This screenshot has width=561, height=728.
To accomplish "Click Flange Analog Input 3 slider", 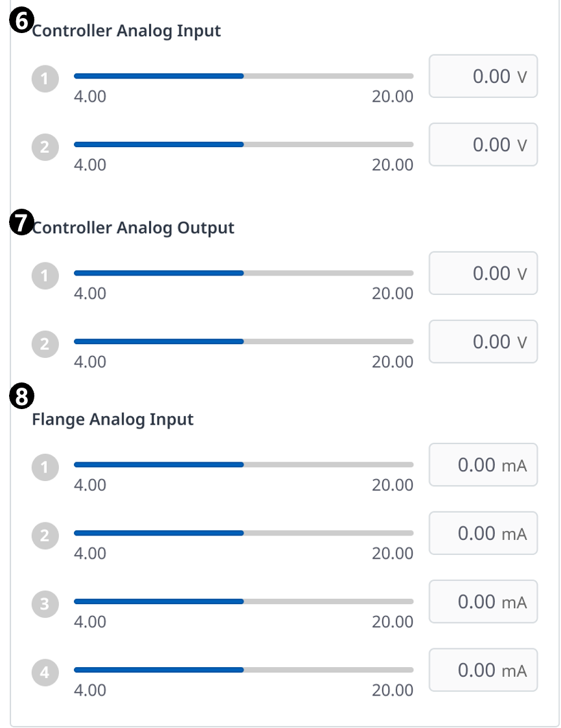I will click(x=244, y=601).
